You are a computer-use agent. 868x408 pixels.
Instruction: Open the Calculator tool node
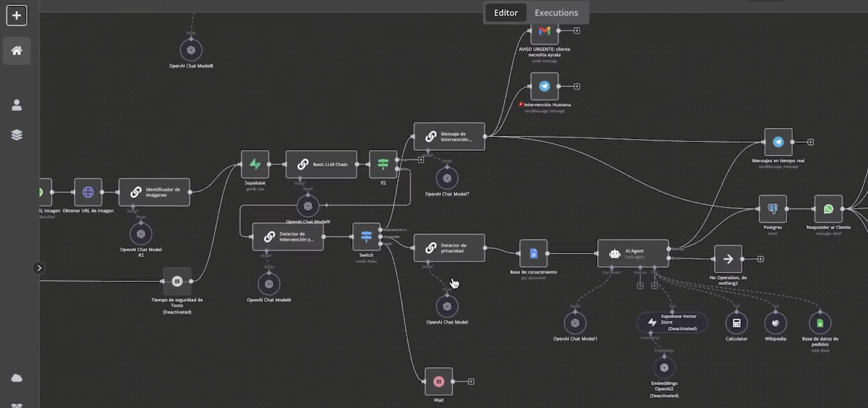[x=736, y=323]
